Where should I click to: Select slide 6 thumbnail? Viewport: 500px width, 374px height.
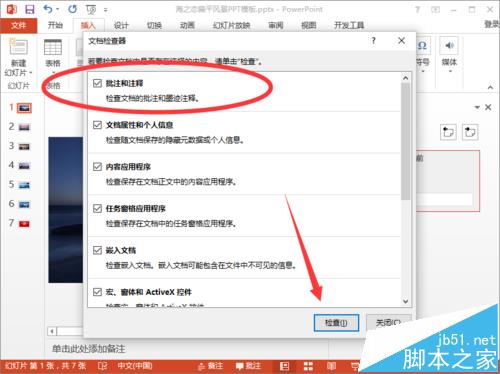(x=24, y=205)
